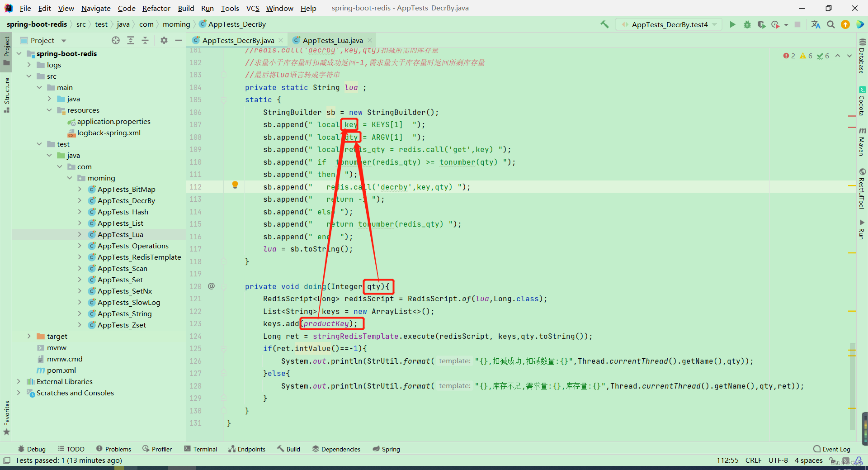
Task: Toggle tool window bars icon in status bar
Action: [7, 461]
